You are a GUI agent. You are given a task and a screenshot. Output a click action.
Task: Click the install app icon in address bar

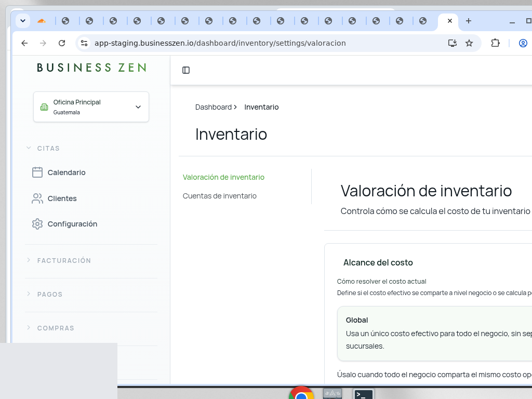pyautogui.click(x=453, y=43)
